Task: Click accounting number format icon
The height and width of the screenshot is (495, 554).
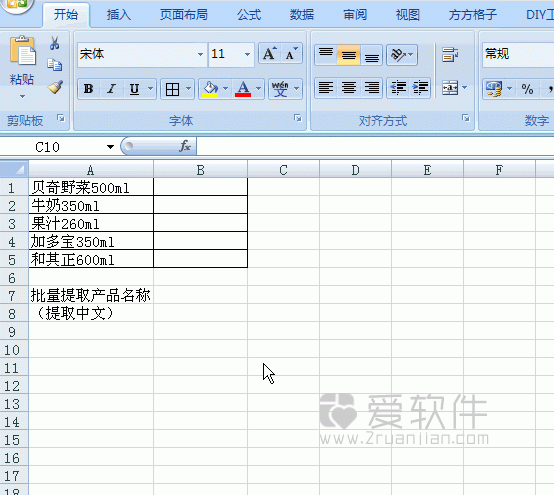Action: pos(494,88)
